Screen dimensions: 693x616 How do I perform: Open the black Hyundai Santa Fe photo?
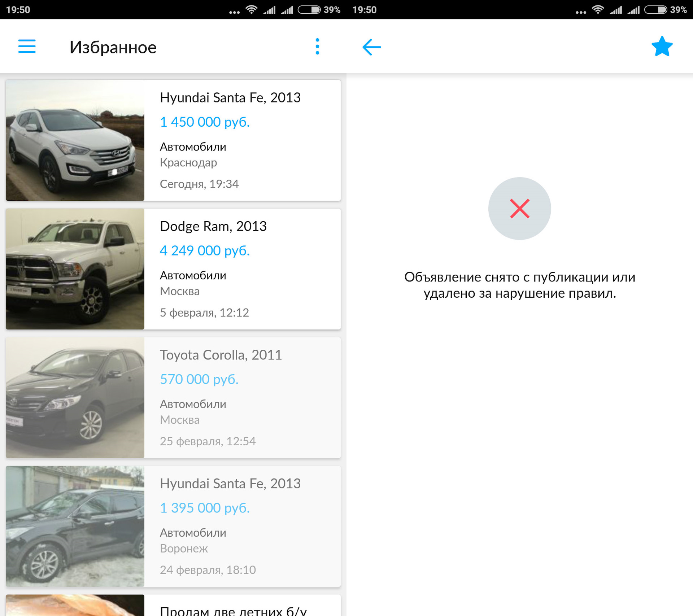tap(75, 526)
